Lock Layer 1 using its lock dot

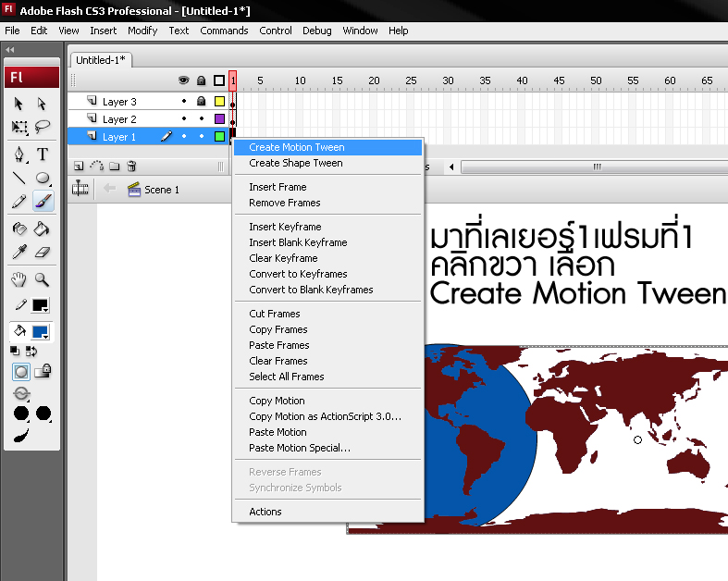202,136
